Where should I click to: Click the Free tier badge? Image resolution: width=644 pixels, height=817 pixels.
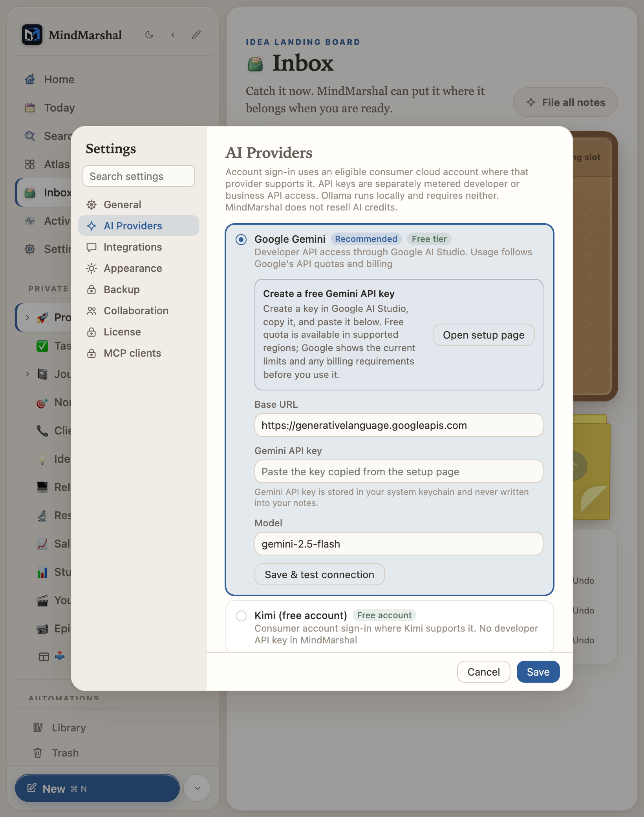click(429, 239)
